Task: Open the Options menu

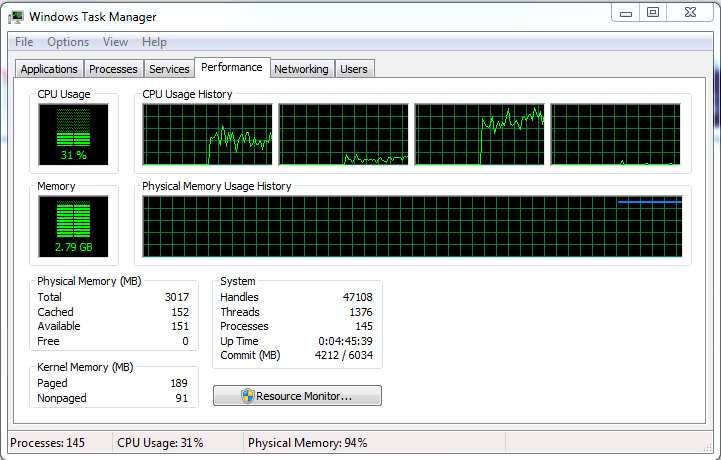Action: (68, 42)
